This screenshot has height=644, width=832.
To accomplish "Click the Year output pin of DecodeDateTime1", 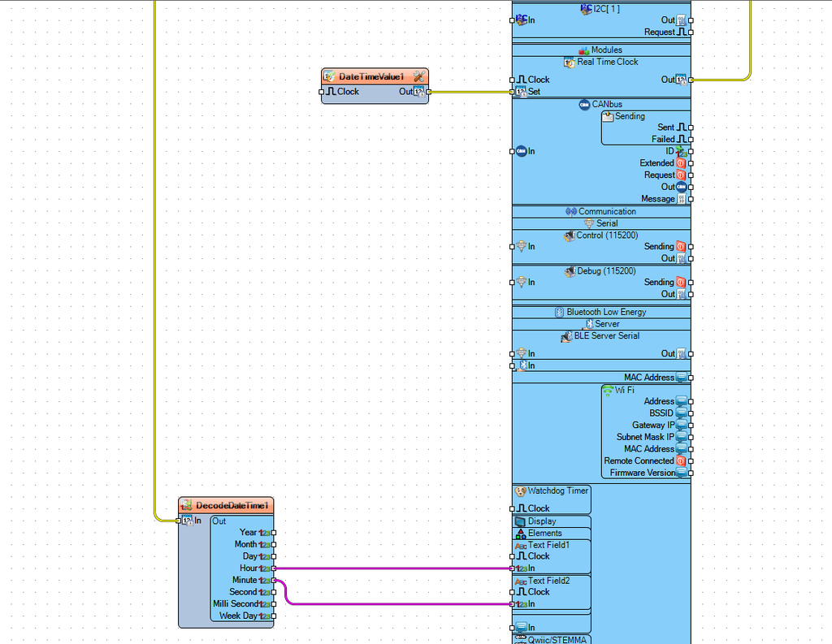I will point(274,533).
